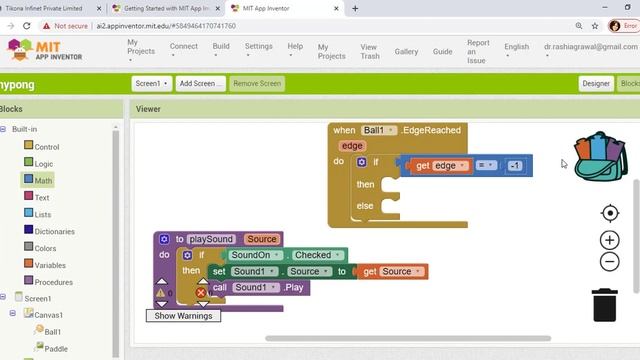Open the first My Projects menu
Image resolution: width=640 pixels, height=360 pixels.
141,51
